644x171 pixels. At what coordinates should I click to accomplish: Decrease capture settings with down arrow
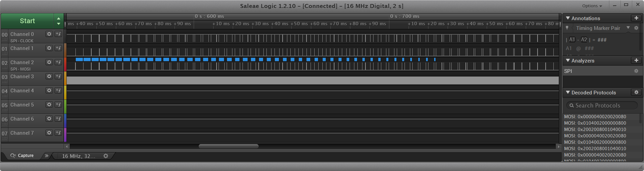[59, 24]
